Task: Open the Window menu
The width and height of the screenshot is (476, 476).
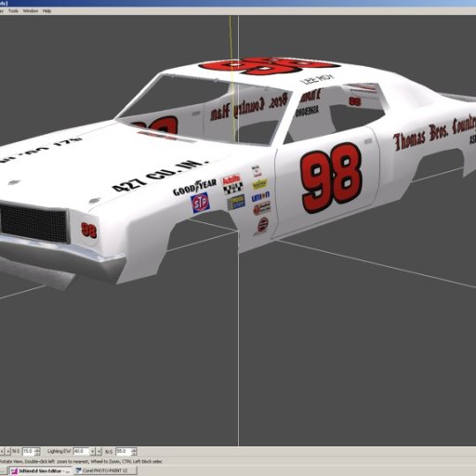Action: (31, 11)
